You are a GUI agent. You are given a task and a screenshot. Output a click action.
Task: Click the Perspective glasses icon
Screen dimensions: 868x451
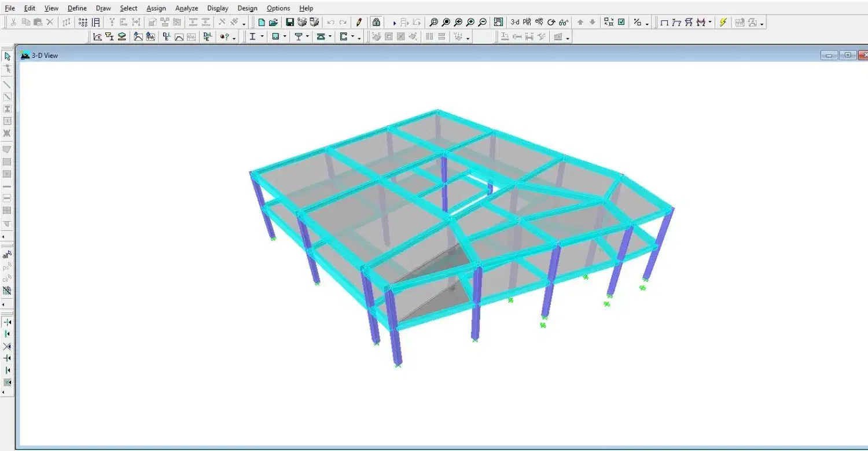(x=564, y=23)
